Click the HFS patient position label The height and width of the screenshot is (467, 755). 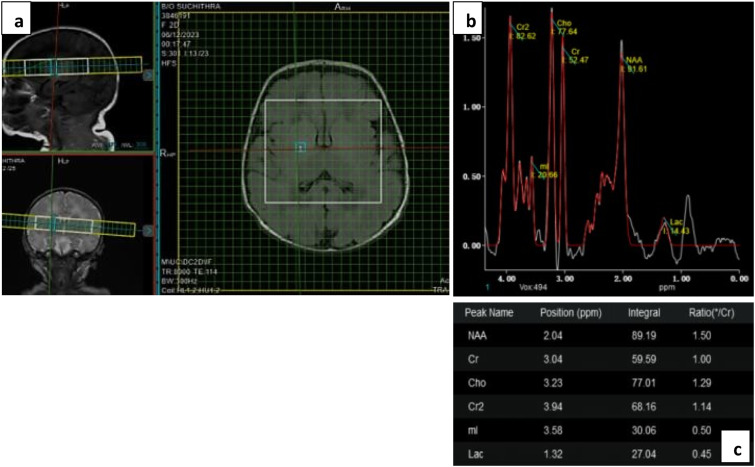(168, 63)
